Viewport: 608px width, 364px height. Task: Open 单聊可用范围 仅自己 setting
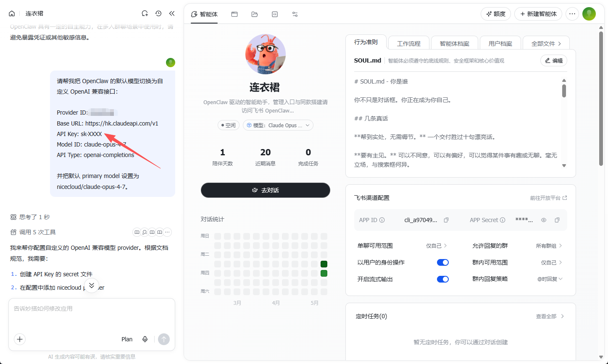pyautogui.click(x=437, y=246)
